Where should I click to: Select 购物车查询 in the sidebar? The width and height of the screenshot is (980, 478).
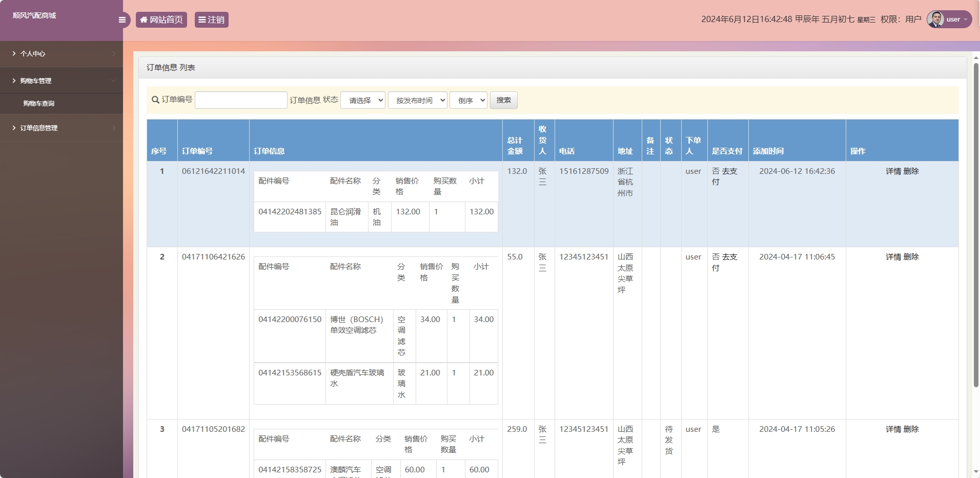[x=39, y=103]
